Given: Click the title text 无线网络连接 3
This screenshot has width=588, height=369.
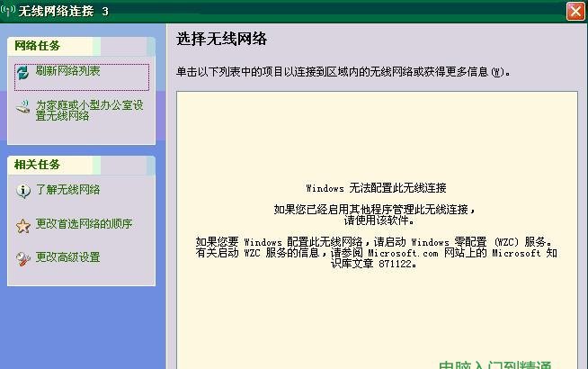Looking at the screenshot, I should coord(63,12).
